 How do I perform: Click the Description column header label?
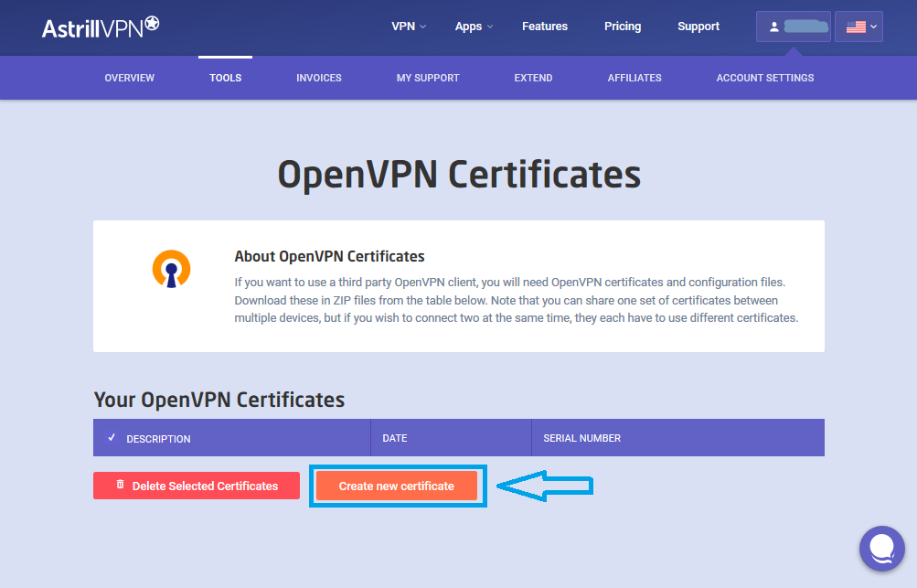[x=158, y=439]
